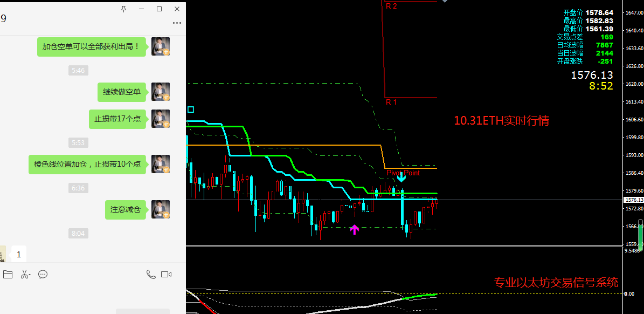
Task: Click the indicator 0.00 level label
Action: tap(629, 294)
